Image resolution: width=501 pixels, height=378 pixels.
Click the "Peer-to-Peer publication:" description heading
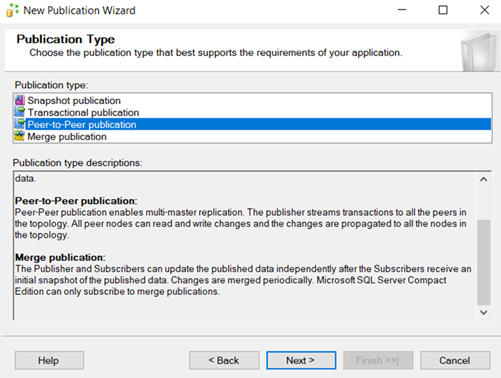point(76,201)
